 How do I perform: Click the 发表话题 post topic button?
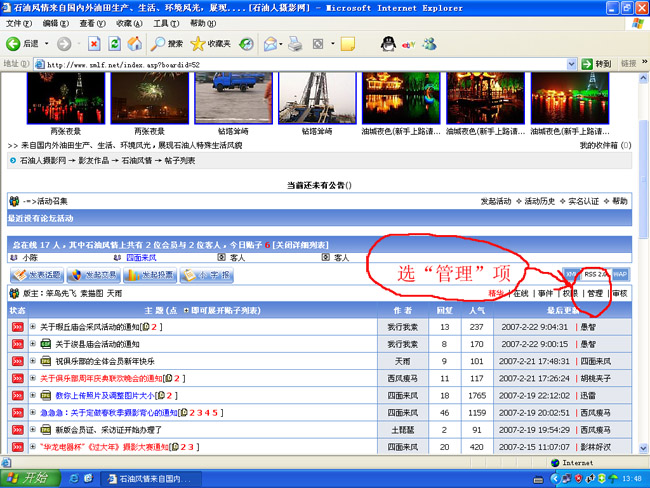pyautogui.click(x=37, y=275)
